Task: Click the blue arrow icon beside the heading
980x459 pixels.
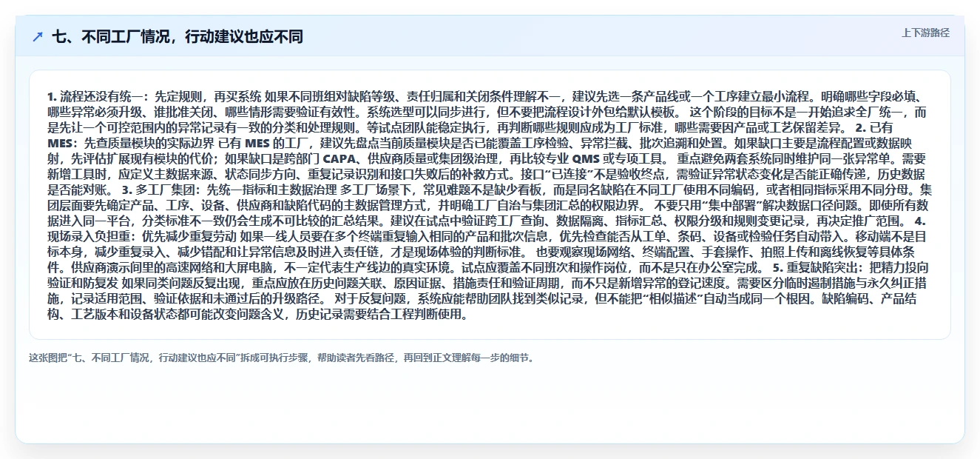Action: click(38, 37)
